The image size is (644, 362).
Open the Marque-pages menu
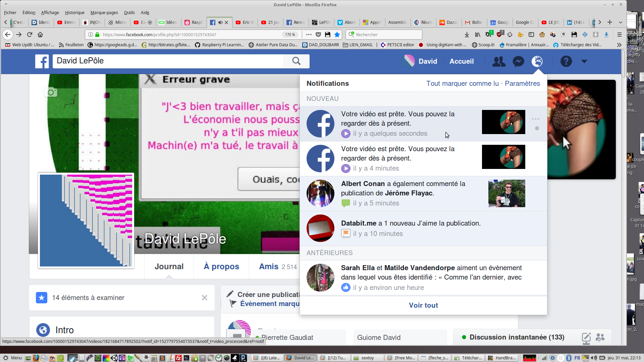[104, 12]
